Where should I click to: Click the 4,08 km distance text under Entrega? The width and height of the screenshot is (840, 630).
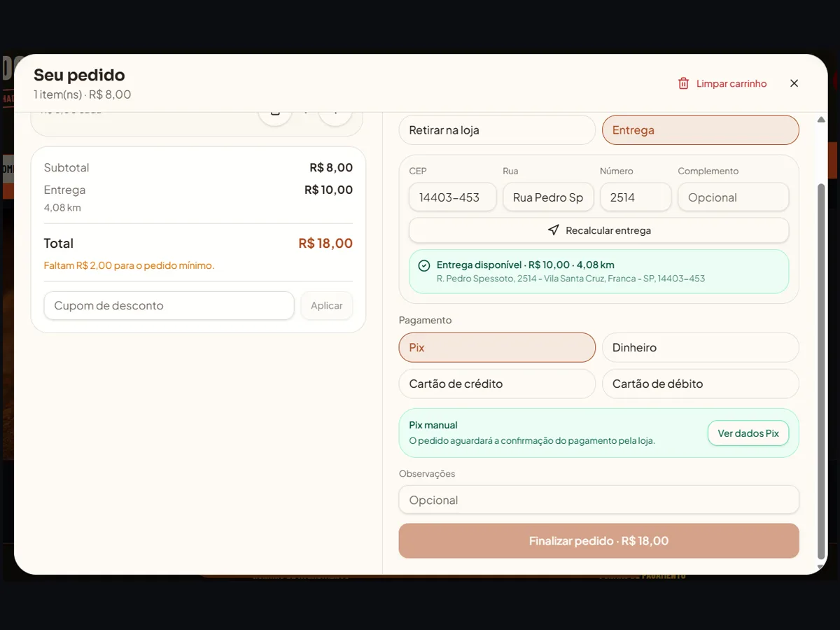point(62,208)
